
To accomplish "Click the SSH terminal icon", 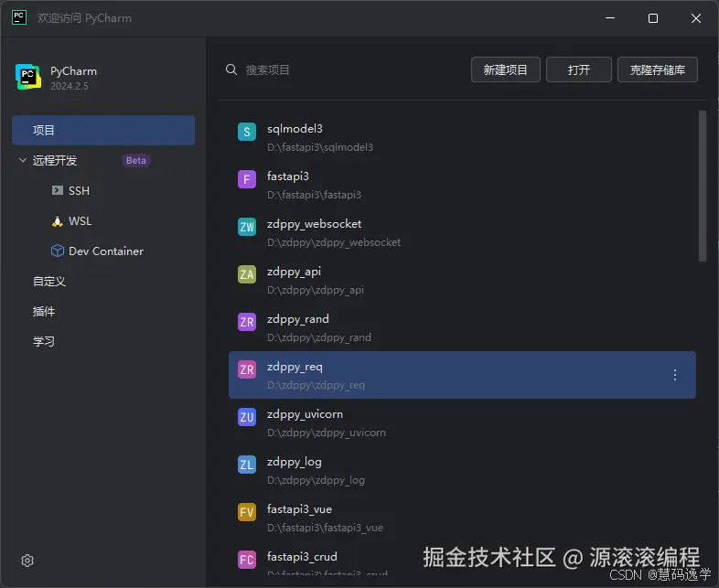I will click(x=58, y=190).
